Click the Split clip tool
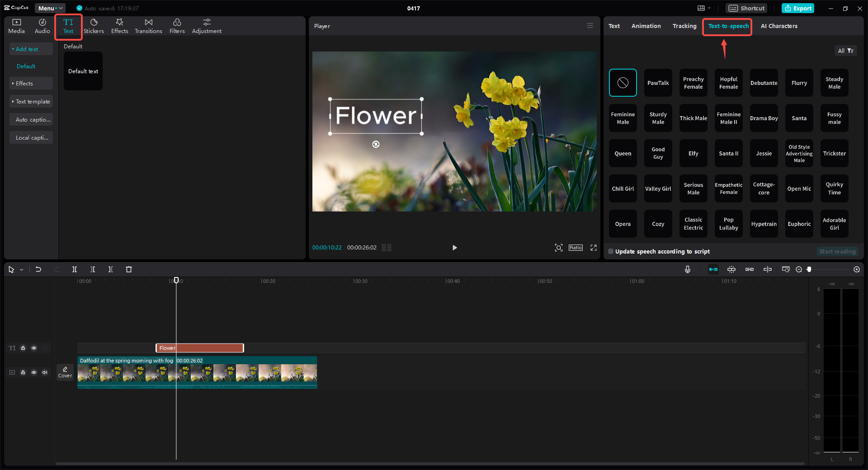 click(75, 269)
